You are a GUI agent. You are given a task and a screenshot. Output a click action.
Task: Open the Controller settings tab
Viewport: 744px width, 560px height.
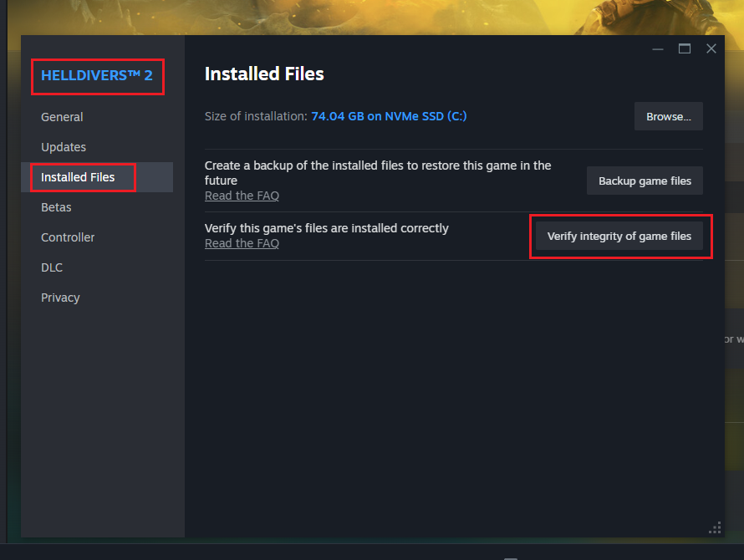click(68, 237)
